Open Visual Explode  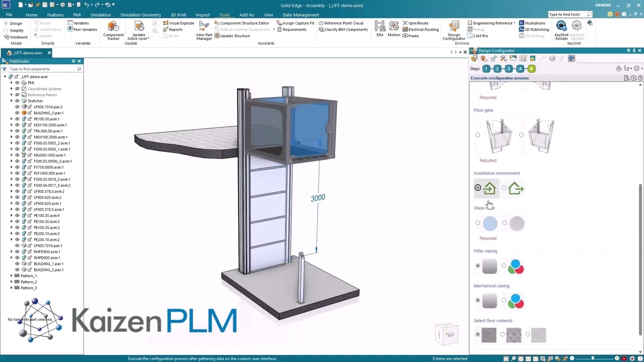pos(178,23)
